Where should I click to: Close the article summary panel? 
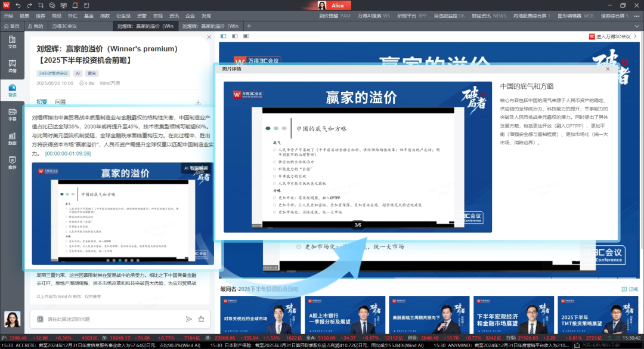tap(209, 37)
